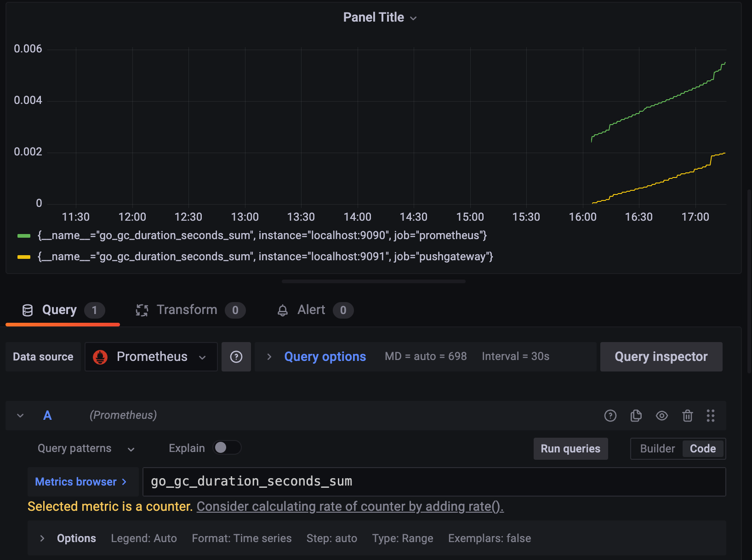Click the Prometheus flame logo icon
The width and height of the screenshot is (752, 560).
pos(100,357)
